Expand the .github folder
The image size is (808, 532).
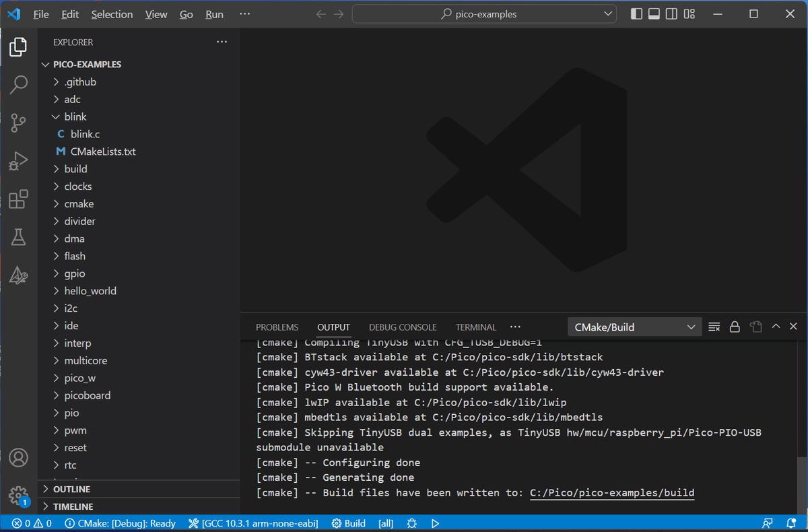click(139, 82)
